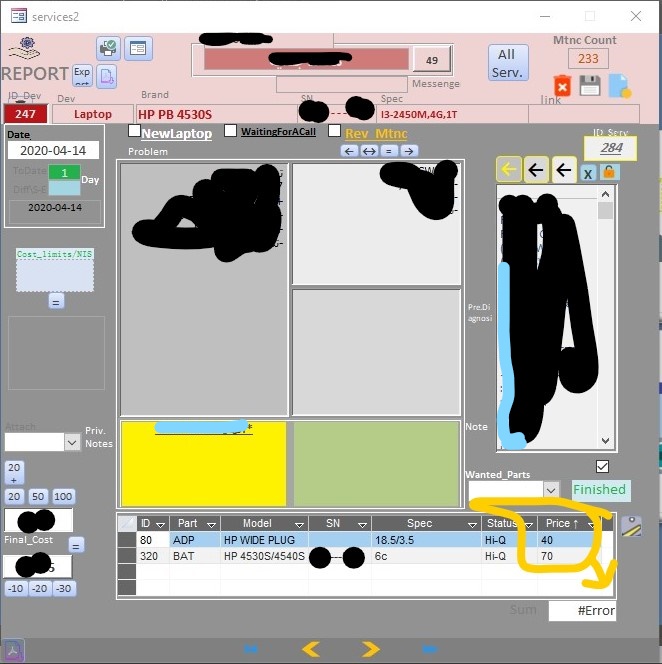Screen dimensions: 662x664
Task: Click the double-headed arrow button under Rev_Mtnc
Action: tap(369, 151)
